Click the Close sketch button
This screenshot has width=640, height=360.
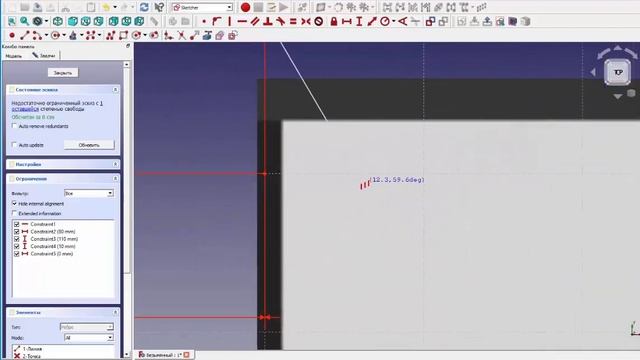[63, 73]
